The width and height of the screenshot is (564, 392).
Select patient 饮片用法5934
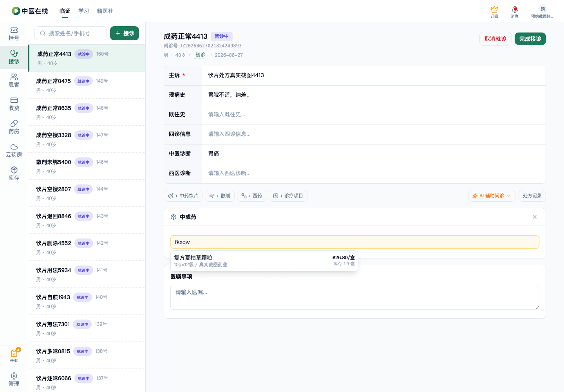(87, 274)
